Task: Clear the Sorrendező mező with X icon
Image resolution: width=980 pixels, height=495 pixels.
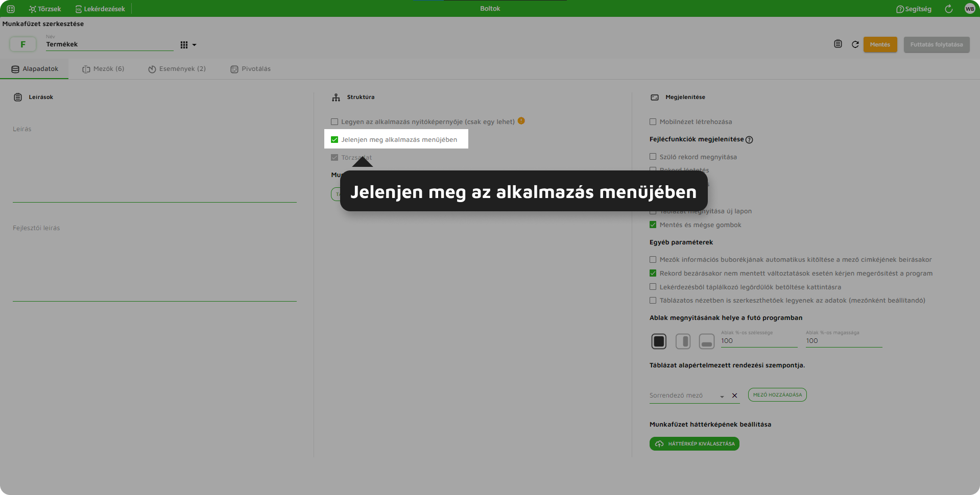Action: pyautogui.click(x=734, y=395)
